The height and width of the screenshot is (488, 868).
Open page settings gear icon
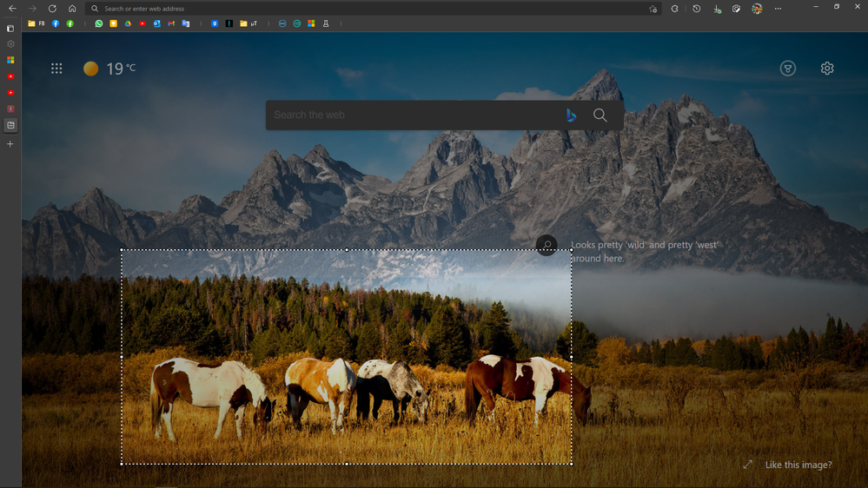[x=827, y=68]
